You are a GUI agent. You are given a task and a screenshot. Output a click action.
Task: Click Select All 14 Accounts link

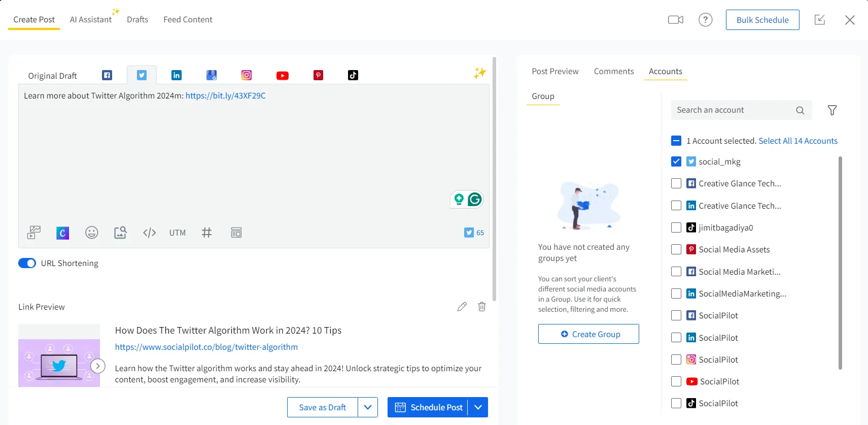click(798, 141)
